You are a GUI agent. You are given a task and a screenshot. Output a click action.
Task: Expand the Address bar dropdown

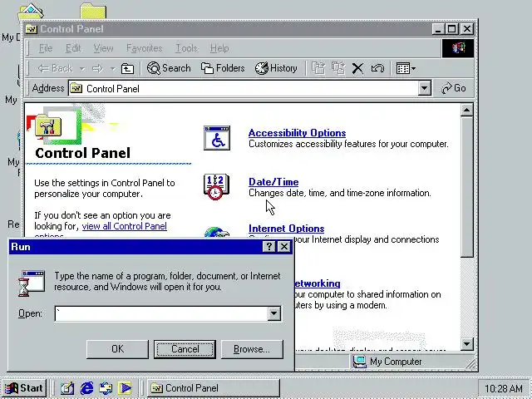424,89
